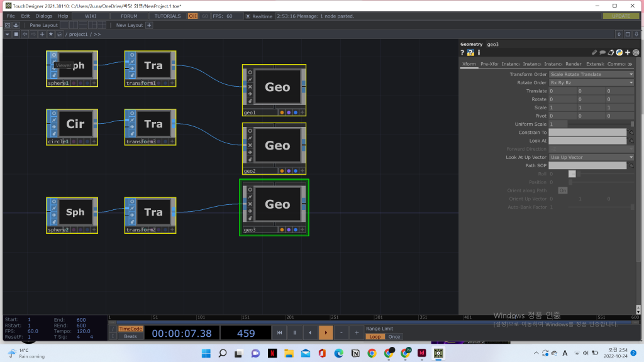This screenshot has width=644, height=362.
Task: Click the plus icon beside New Layout
Action: coord(149,25)
